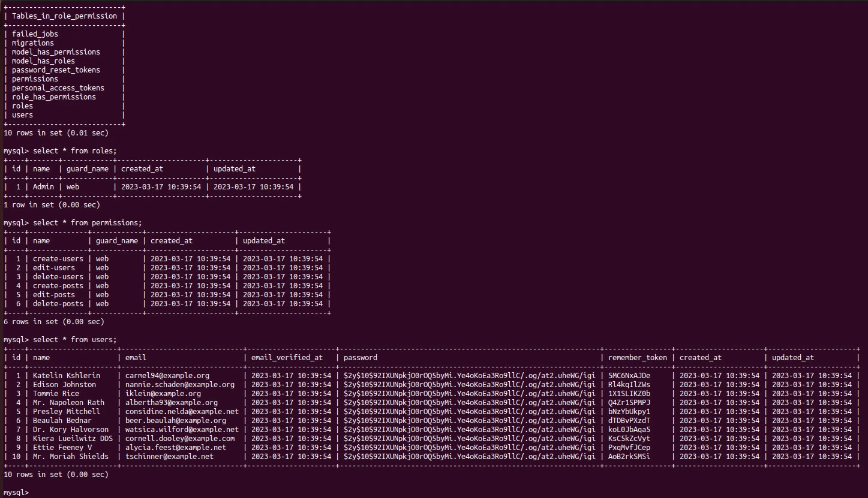
Task: Click the 'Admin' role name cell
Action: (43, 187)
